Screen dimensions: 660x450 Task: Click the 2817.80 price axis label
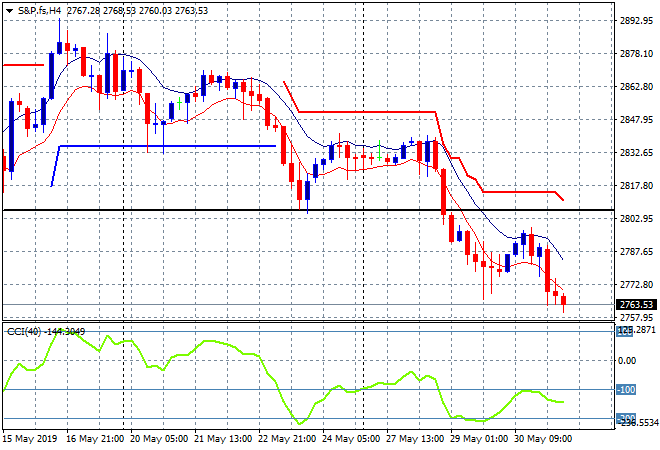pyautogui.click(x=636, y=186)
